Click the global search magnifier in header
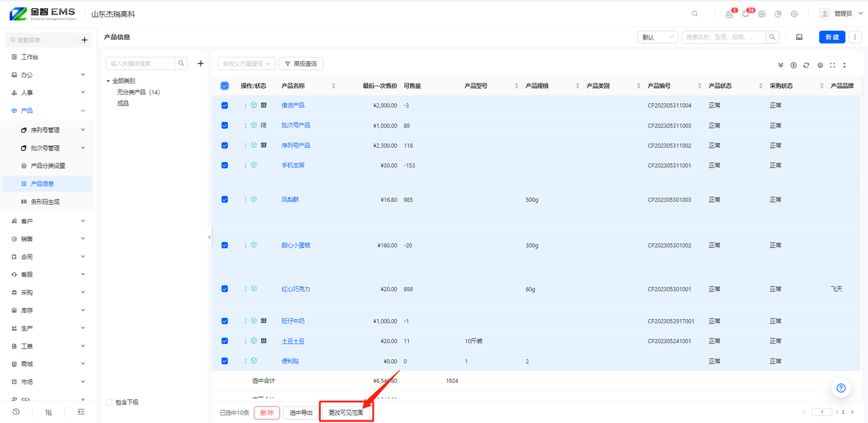The width and height of the screenshot is (868, 423). [x=694, y=14]
